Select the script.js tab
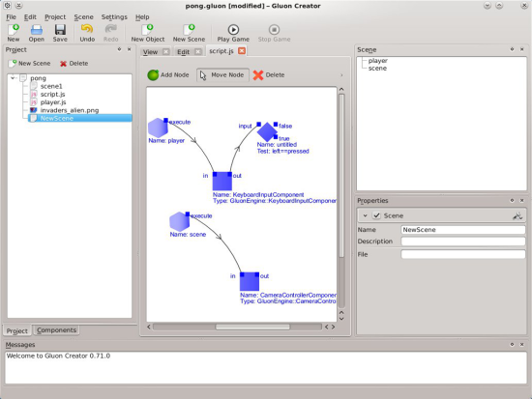Screen dimensions: 532x399 222,51
